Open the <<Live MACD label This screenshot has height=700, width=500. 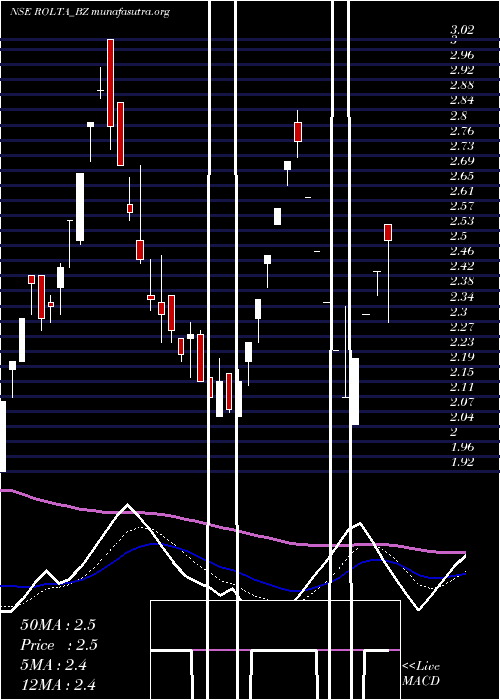click(421, 674)
